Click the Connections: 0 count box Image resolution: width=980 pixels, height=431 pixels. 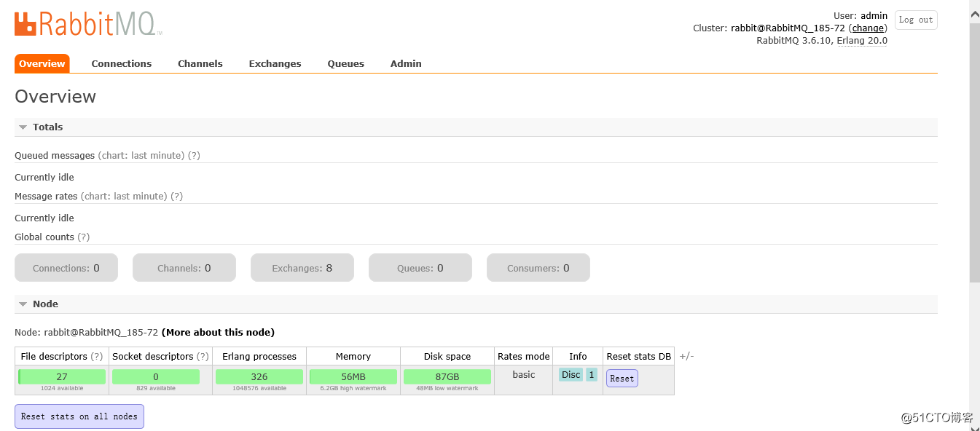point(66,268)
